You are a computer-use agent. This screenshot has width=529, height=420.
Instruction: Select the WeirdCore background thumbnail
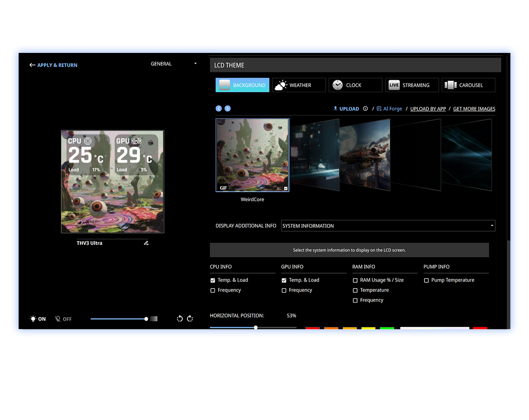point(252,155)
